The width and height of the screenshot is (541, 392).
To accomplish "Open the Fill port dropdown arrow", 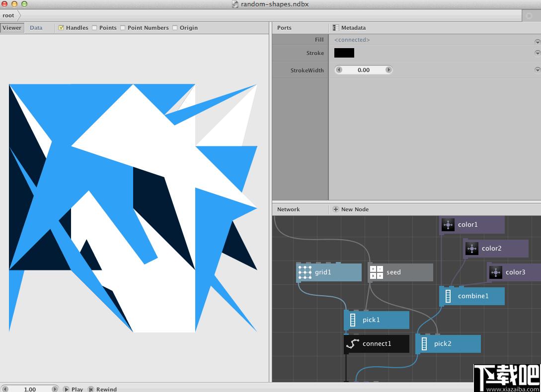I will (537, 42).
